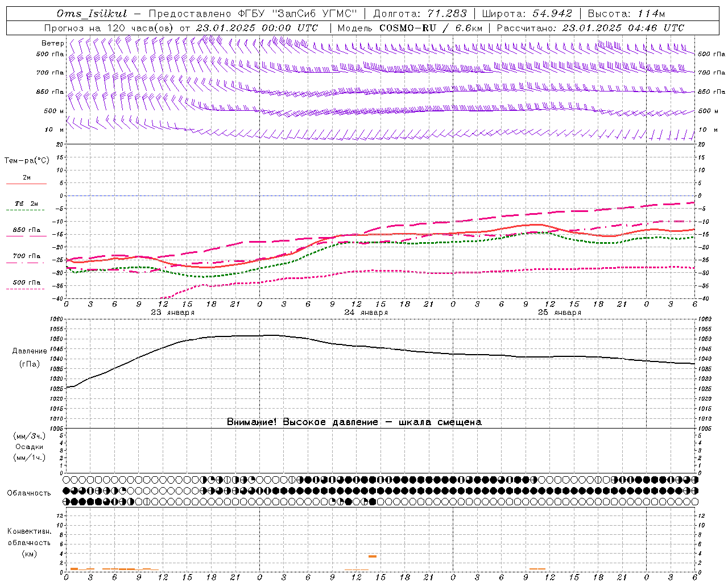Screen dimensions: 728x582
Task: Click the (гПа) pressure unit label
Action: click(x=30, y=364)
